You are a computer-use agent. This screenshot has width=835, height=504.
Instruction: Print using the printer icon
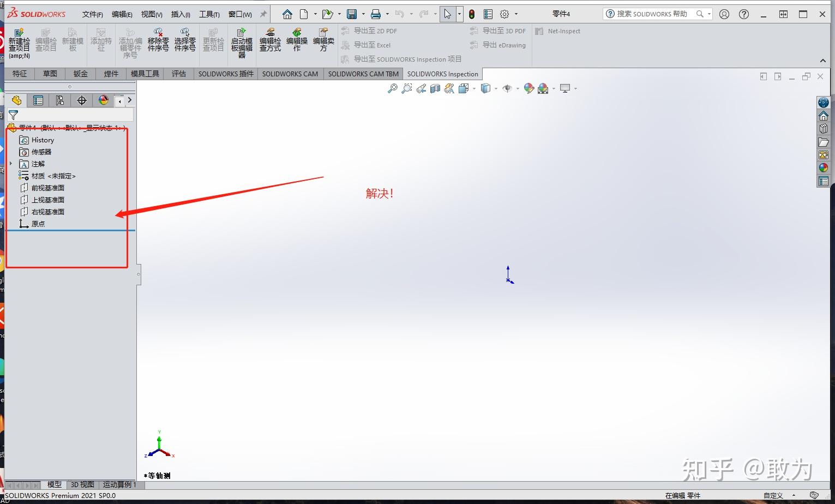click(376, 14)
